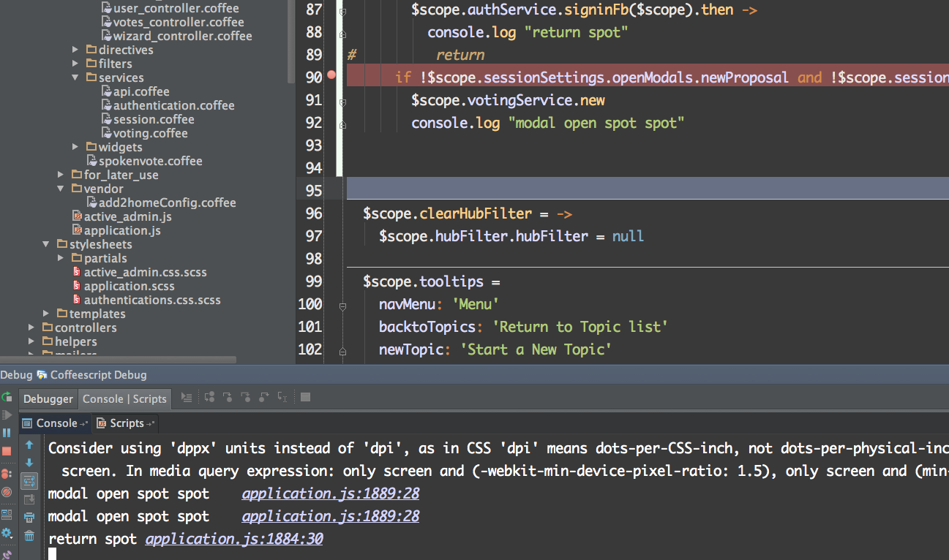The image size is (949, 560).
Task: Print the console contents
Action: [29, 515]
